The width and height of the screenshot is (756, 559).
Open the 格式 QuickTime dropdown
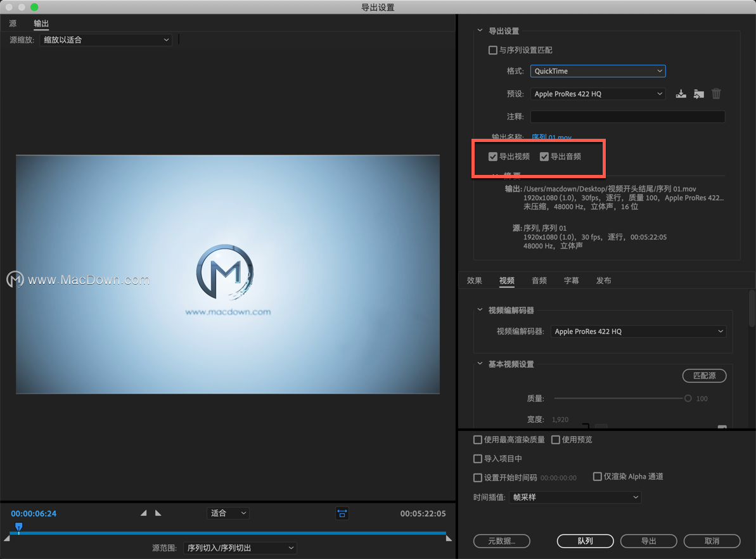click(x=598, y=72)
